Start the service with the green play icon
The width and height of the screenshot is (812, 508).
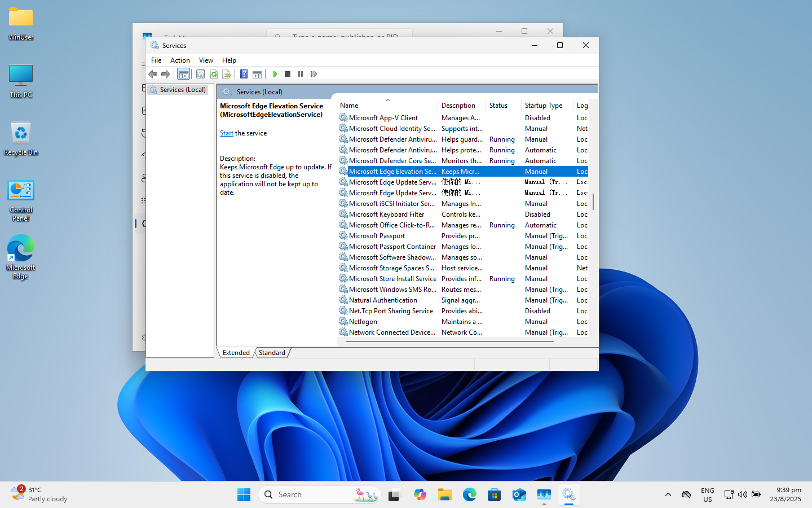click(275, 74)
